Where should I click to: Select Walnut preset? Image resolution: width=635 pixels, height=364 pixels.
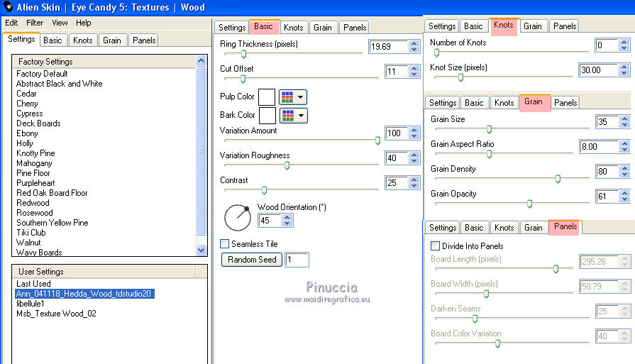[x=28, y=243]
